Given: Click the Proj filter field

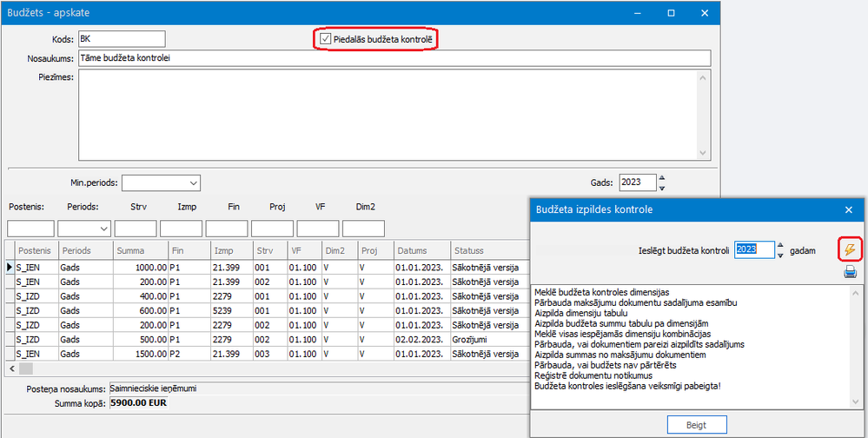Looking at the screenshot, I should 272,229.
